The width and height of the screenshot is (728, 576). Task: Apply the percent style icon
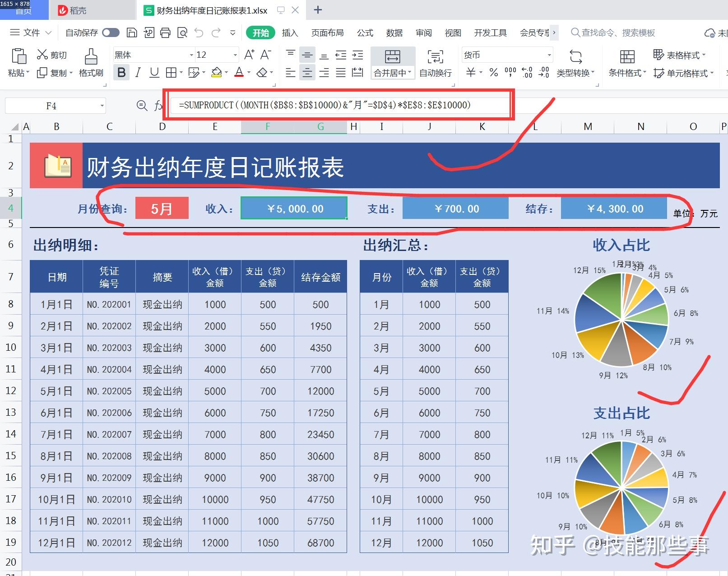(x=493, y=72)
